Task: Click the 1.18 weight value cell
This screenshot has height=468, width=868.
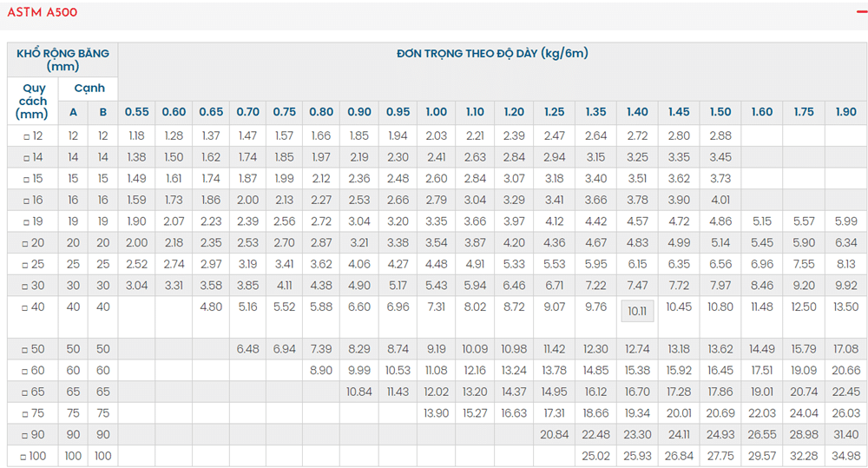Action: [136, 135]
